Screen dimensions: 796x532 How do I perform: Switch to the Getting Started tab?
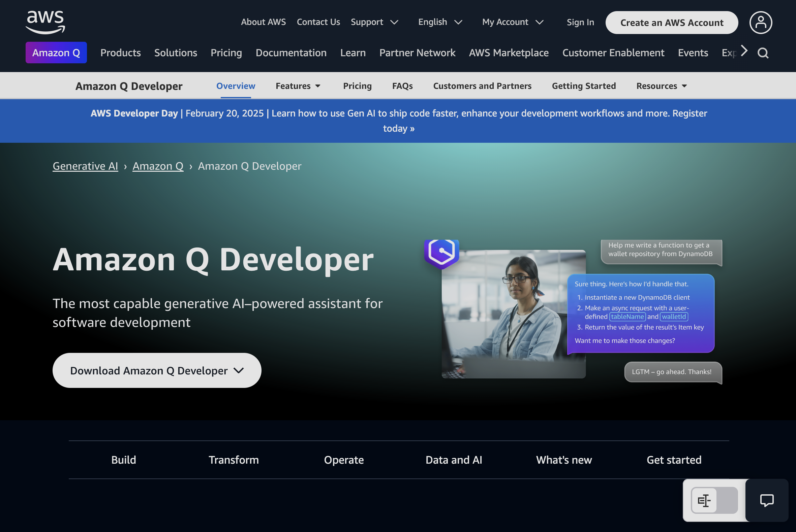[x=584, y=86]
